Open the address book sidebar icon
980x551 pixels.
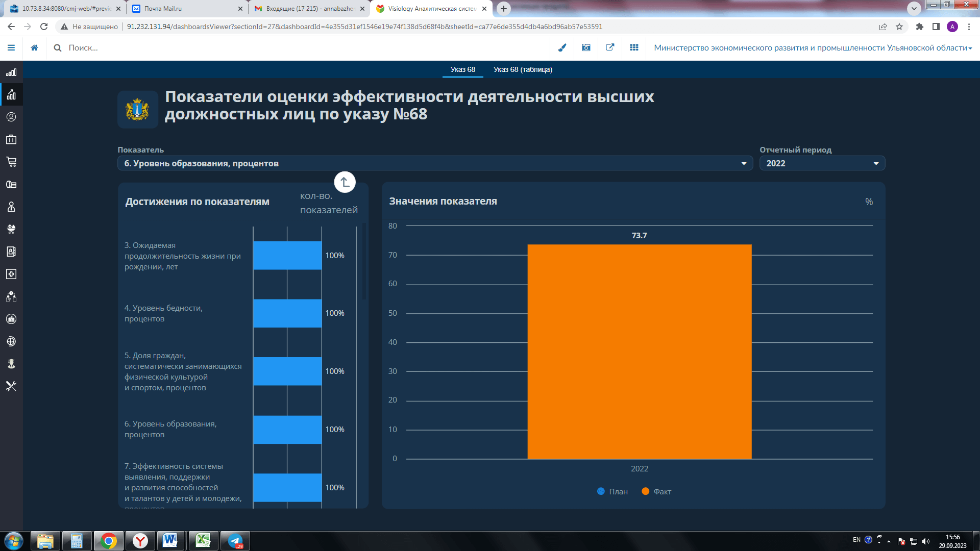click(11, 252)
